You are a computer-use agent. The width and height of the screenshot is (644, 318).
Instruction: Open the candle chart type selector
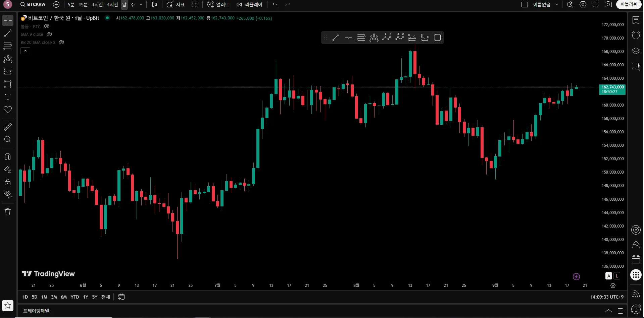click(x=154, y=5)
